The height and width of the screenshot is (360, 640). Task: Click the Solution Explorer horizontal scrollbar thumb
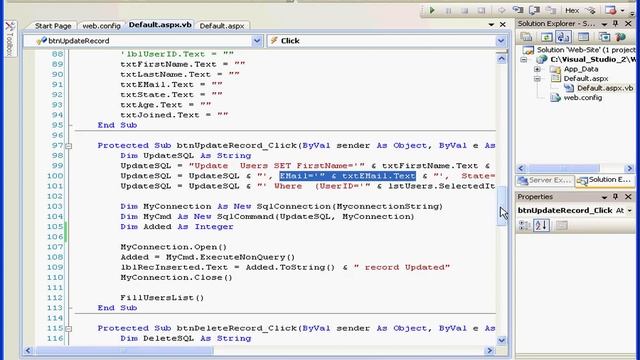[x=564, y=168]
